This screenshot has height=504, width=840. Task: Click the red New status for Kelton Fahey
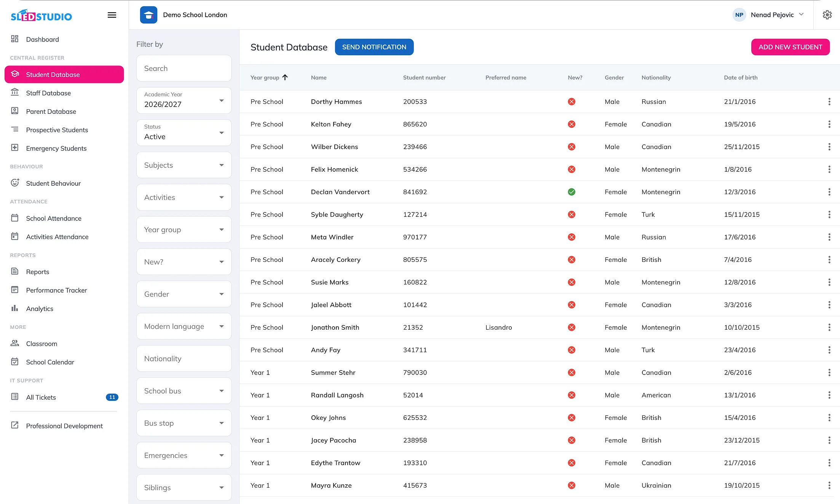[x=571, y=124]
